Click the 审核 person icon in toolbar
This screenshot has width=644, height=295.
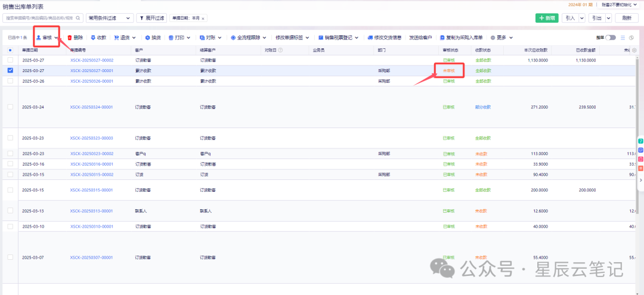pos(39,38)
